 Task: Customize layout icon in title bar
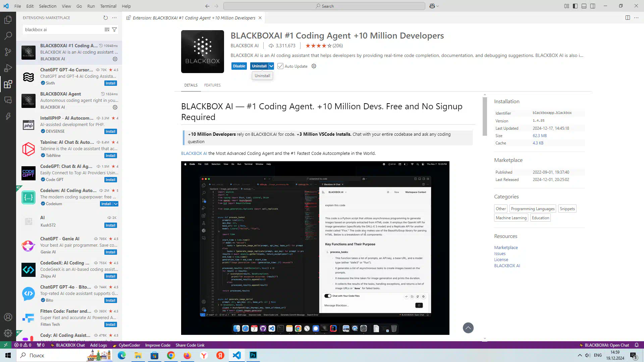point(567,6)
